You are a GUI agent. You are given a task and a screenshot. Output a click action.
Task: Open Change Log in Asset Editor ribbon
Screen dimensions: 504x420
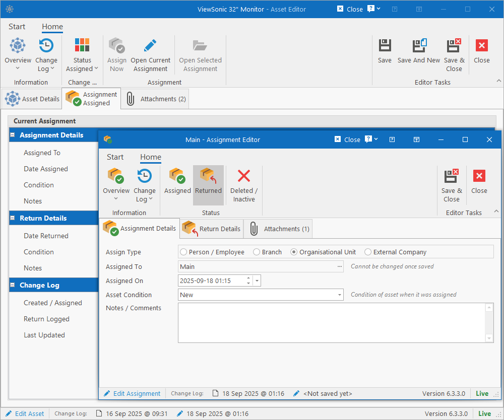point(46,55)
